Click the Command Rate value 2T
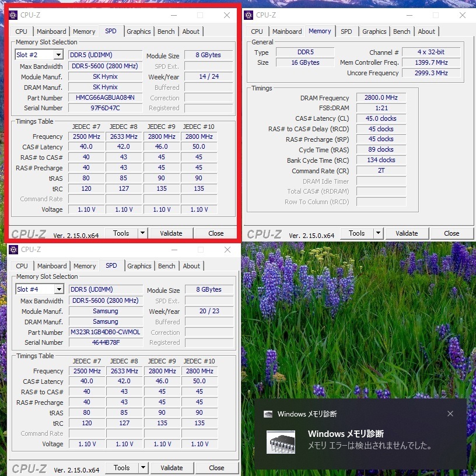The width and height of the screenshot is (476, 476). pyautogui.click(x=381, y=170)
